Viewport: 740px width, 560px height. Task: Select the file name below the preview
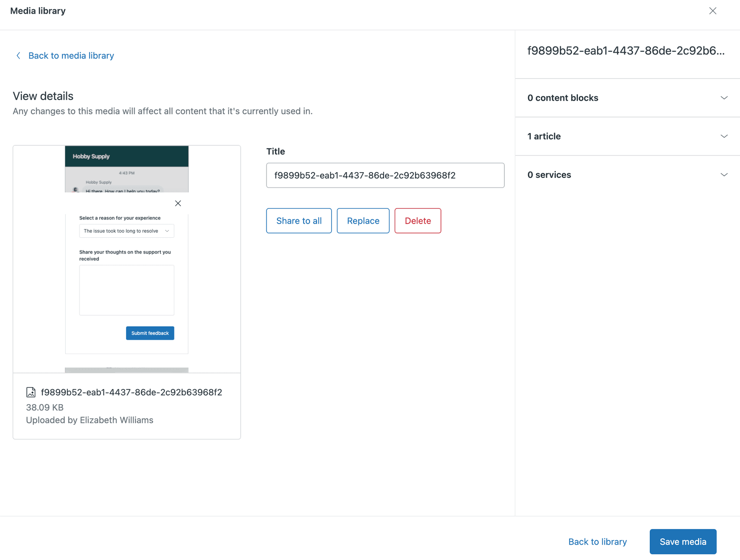tap(131, 392)
